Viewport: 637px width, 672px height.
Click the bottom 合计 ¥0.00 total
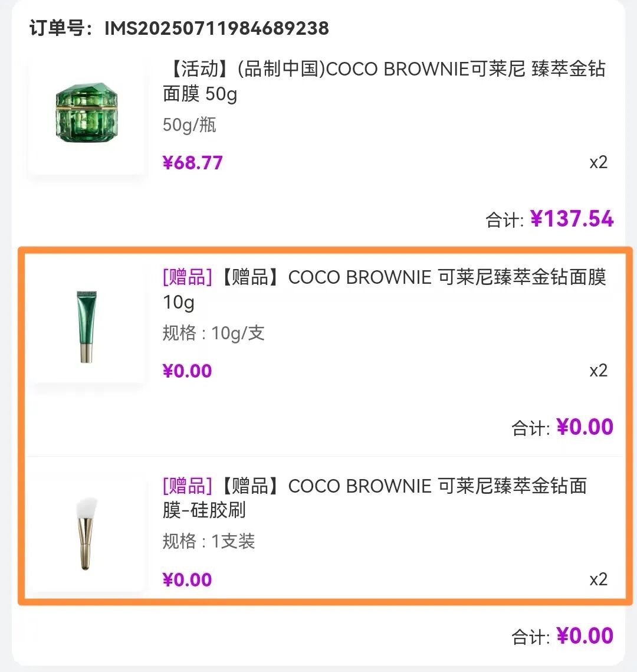click(562, 636)
